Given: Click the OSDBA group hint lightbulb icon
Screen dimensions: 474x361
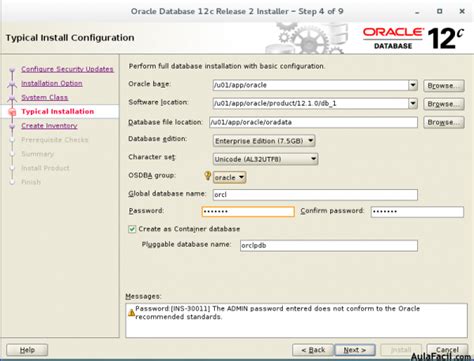Looking at the screenshot, I should (x=207, y=176).
